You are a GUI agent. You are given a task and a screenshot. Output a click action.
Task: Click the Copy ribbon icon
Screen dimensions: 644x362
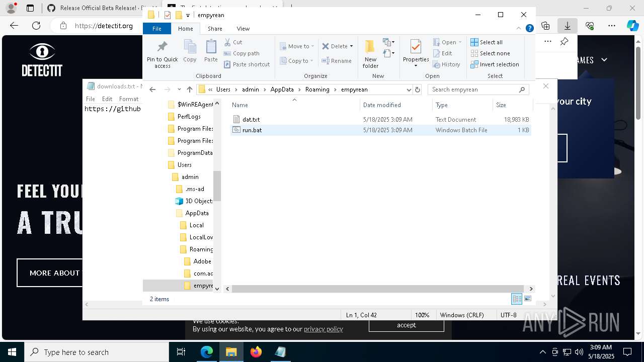(190, 51)
